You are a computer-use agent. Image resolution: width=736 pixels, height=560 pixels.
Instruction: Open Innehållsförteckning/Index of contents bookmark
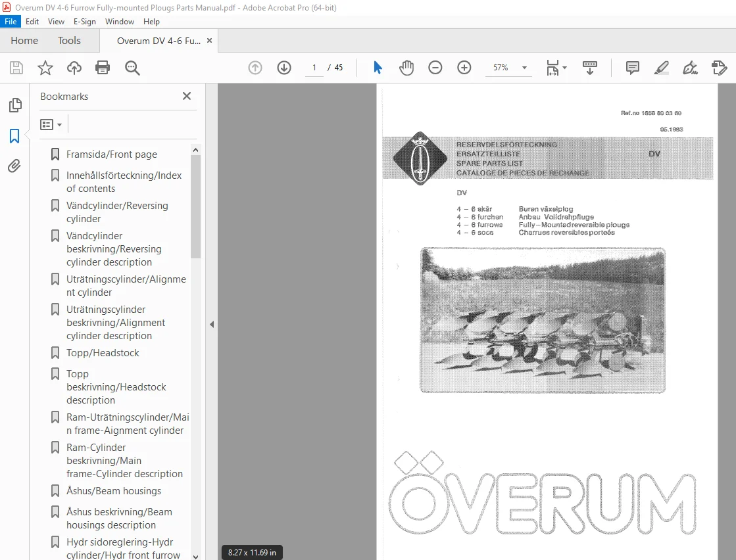coord(124,182)
